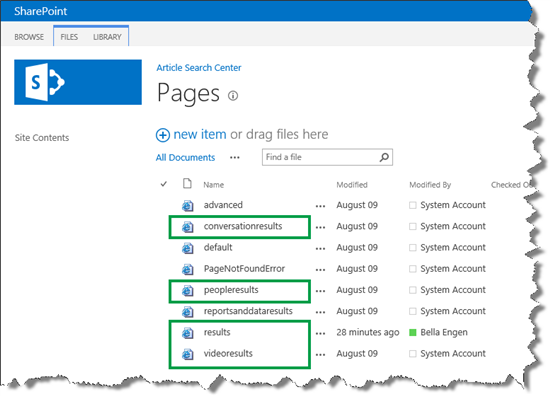Click System Account in the peopleresults row
Viewport: 550px width, 396px height.
(x=453, y=290)
